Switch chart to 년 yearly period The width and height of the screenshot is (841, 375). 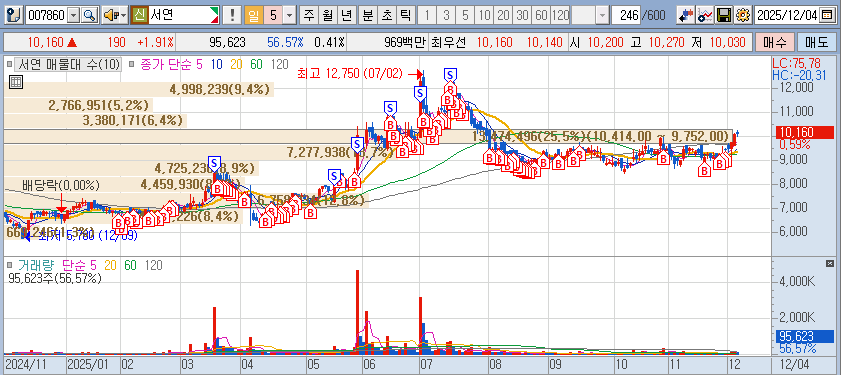pyautogui.click(x=347, y=15)
